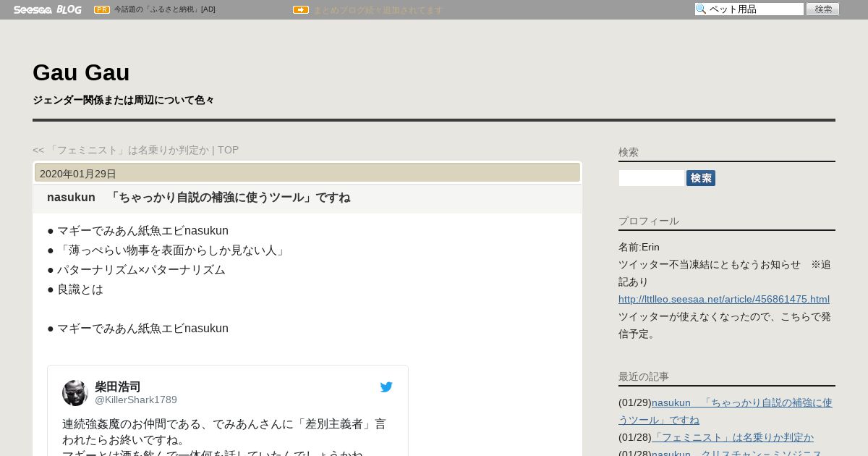Screen dimensions: 868x456
Task: Open article title nasukun ちゃっかり自説の補強
Action: [199, 198]
